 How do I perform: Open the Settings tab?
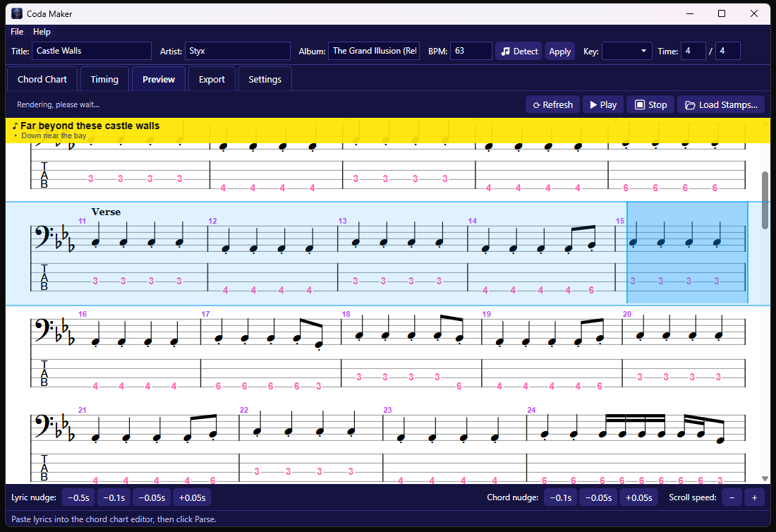[x=265, y=79]
